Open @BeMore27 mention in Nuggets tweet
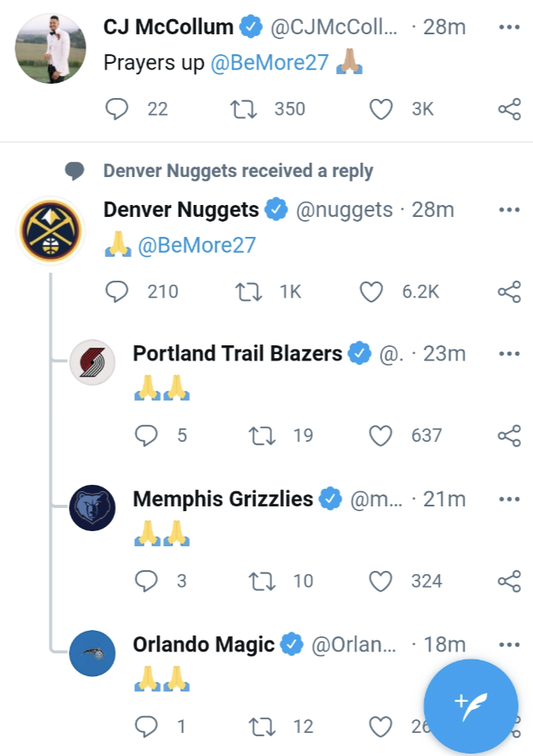The image size is (533, 756). [x=197, y=245]
